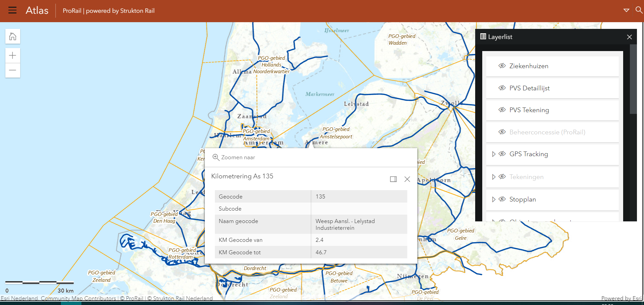Expand the Stopplan layer group
The height and width of the screenshot is (305, 644).
point(494,199)
